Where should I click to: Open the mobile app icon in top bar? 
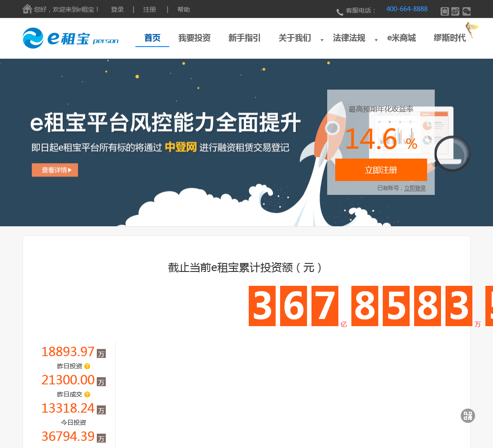pyautogui.click(x=445, y=12)
